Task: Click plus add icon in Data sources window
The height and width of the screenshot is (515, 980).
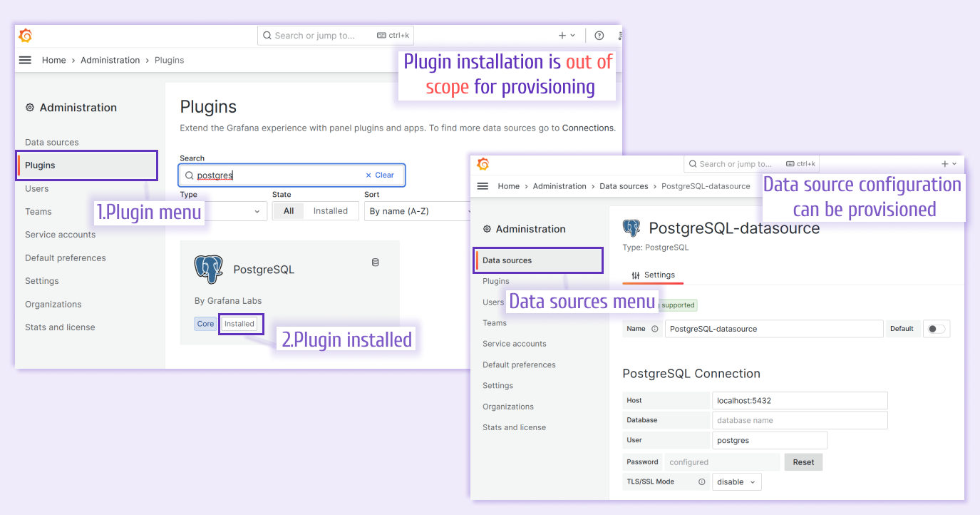Action: 945,164
